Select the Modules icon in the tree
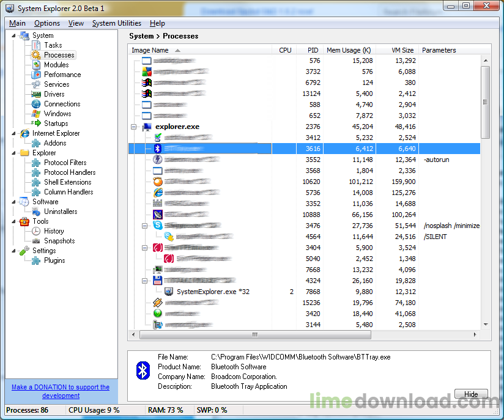Screen dimensions: 504x420 pyautogui.click(x=36, y=65)
